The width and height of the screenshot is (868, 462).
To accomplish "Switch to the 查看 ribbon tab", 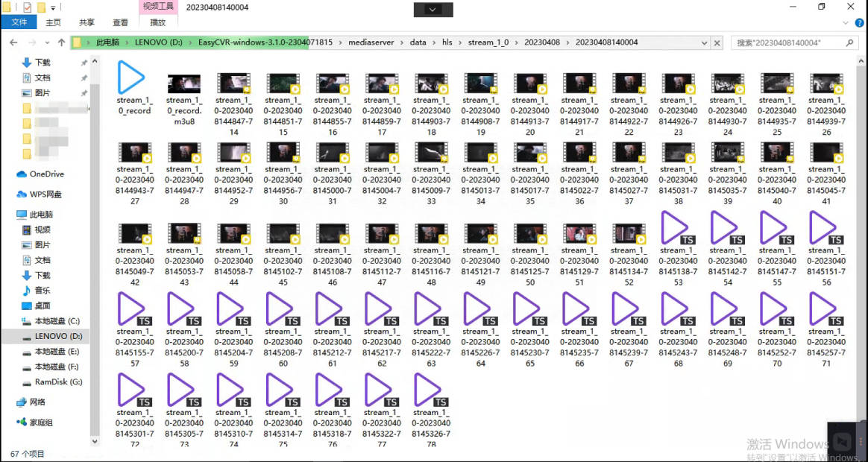I will pos(120,22).
